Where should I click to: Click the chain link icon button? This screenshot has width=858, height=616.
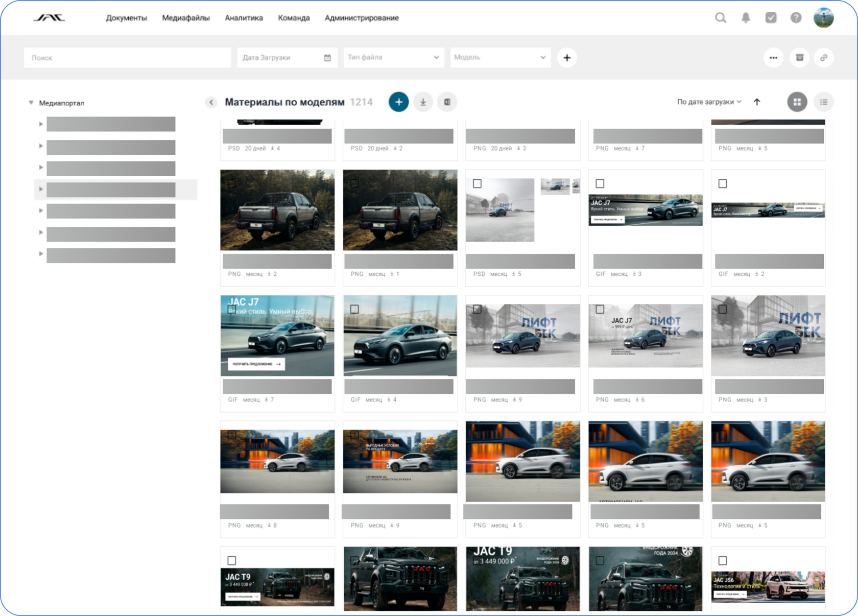(x=824, y=58)
